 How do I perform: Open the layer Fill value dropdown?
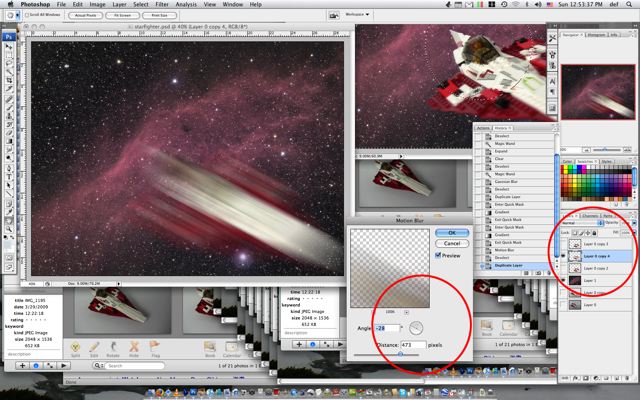tap(635, 233)
